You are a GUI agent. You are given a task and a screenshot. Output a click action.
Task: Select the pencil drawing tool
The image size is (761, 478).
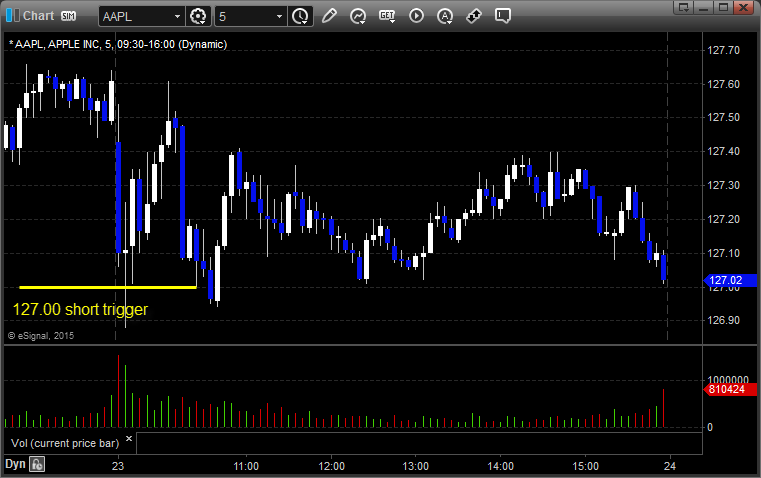329,16
